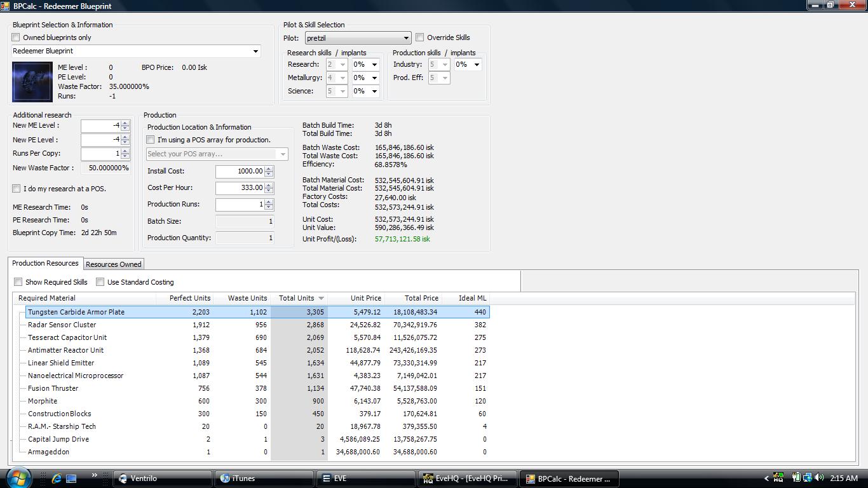Switch to the EveHQ taskbar button
Viewport: 868px width, 488px height.
coord(468,478)
